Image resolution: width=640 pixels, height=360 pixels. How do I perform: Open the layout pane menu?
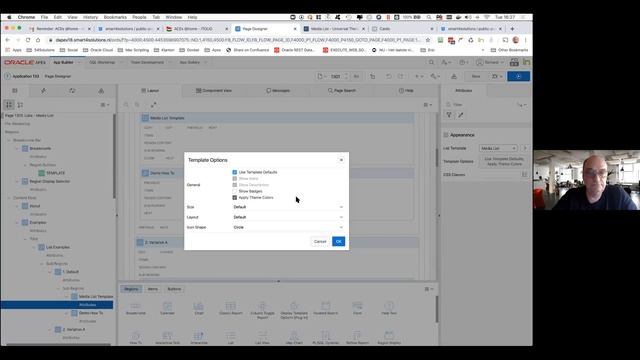click(428, 105)
